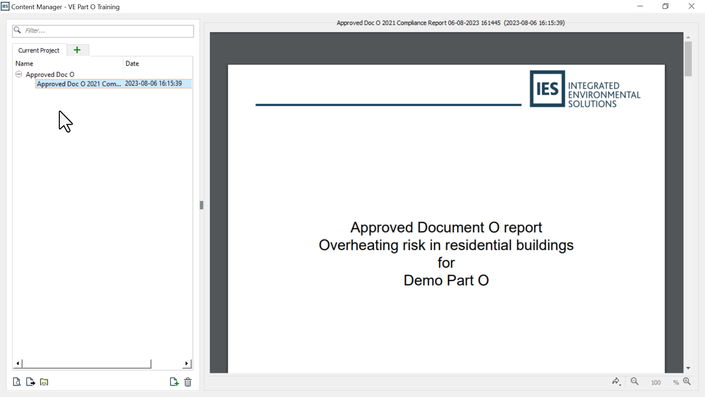Viewport: 705px width, 397px height.
Task: Close the Content Manager window
Action: (x=692, y=6)
